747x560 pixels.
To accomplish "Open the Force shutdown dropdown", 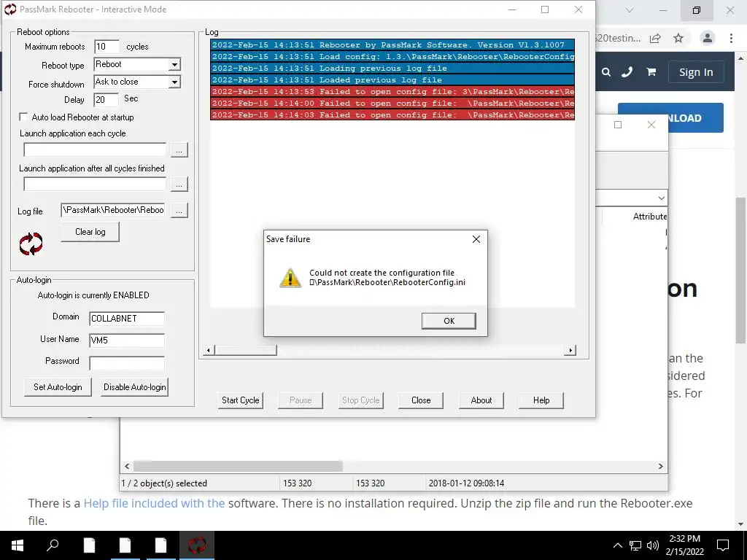I will click(175, 82).
